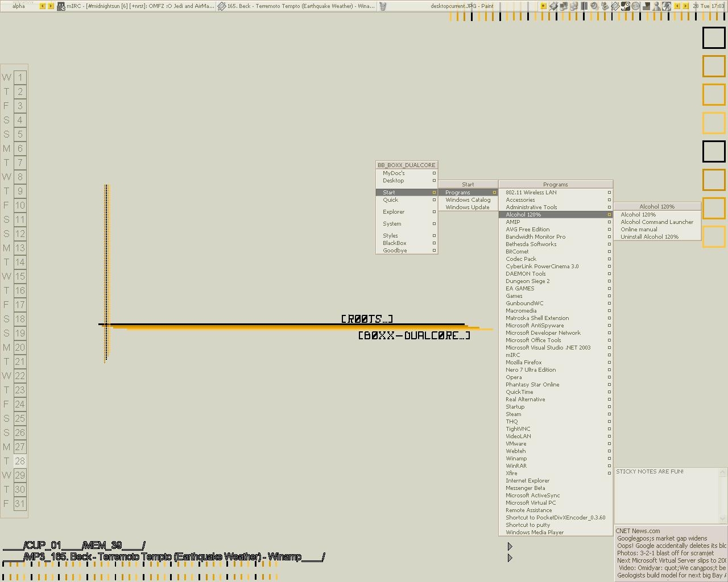Click the sticky note scrollbar up arrow
Viewport: 728px width, 582px height.
click(x=723, y=472)
